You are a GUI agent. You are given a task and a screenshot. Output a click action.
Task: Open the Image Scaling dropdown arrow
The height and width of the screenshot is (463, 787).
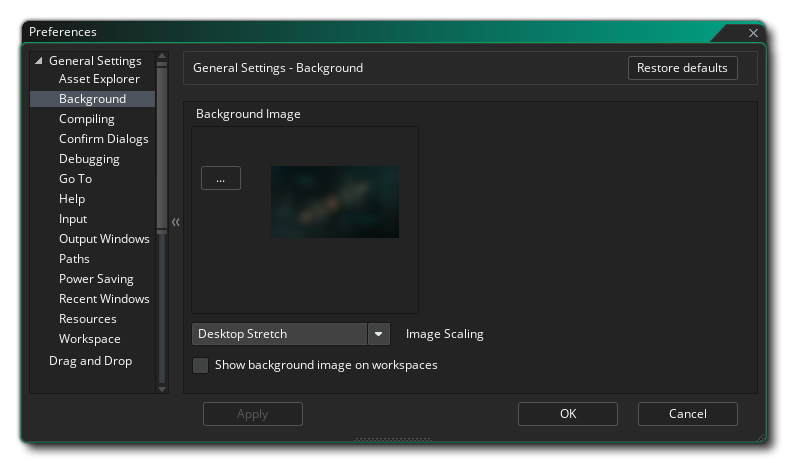pyautogui.click(x=379, y=334)
